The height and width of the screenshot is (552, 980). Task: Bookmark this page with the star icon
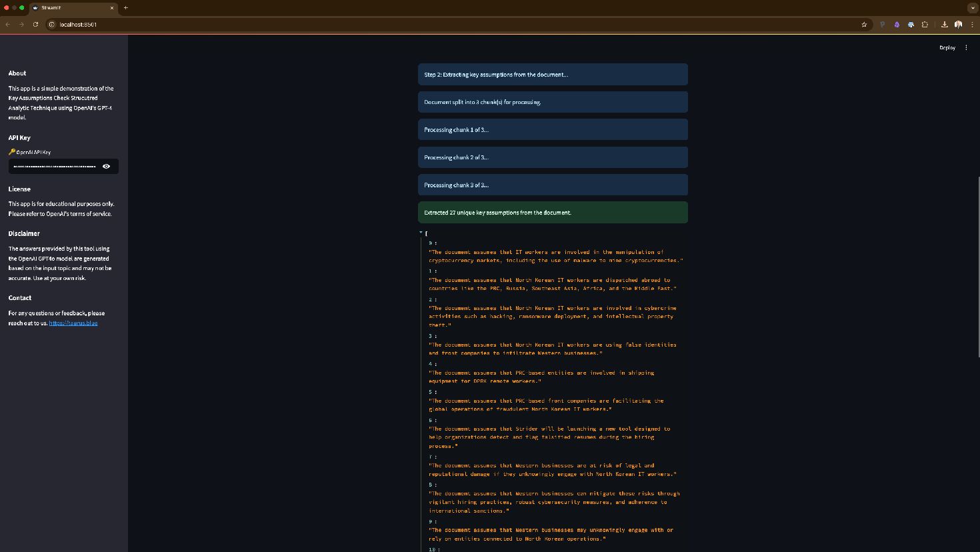tap(864, 25)
